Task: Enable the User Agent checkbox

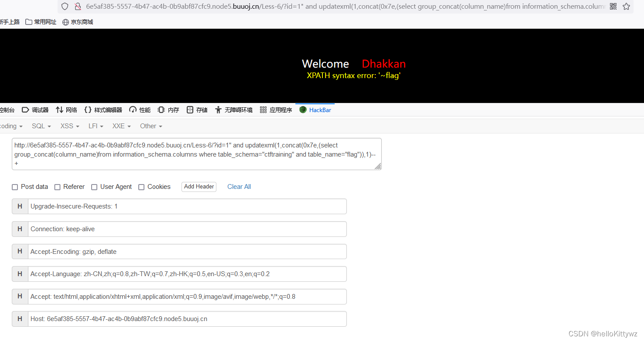Action: [94, 187]
